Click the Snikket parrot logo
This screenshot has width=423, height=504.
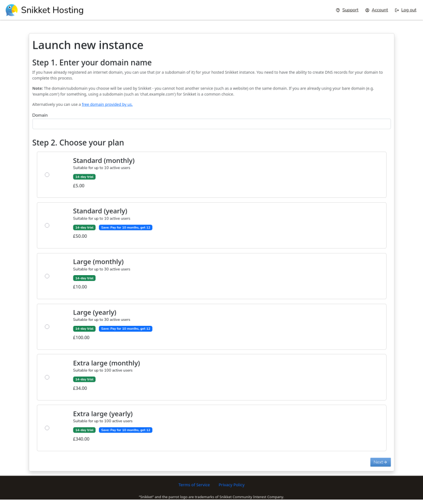tap(11, 10)
